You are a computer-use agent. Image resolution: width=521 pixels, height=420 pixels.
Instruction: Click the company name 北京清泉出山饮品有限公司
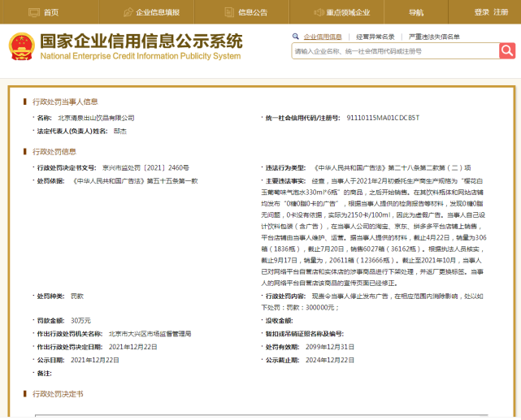point(96,118)
